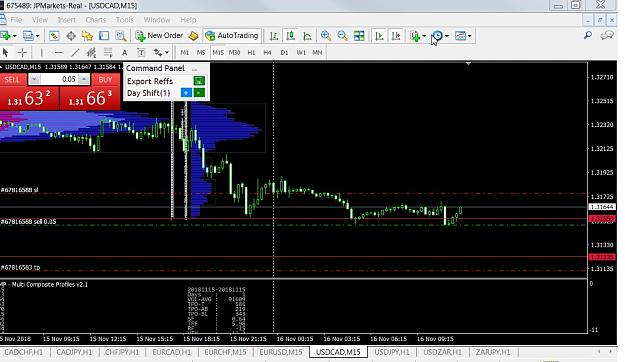Select the Fibonacci Retracement tool
The height and width of the screenshot is (362, 625).
(x=108, y=52)
